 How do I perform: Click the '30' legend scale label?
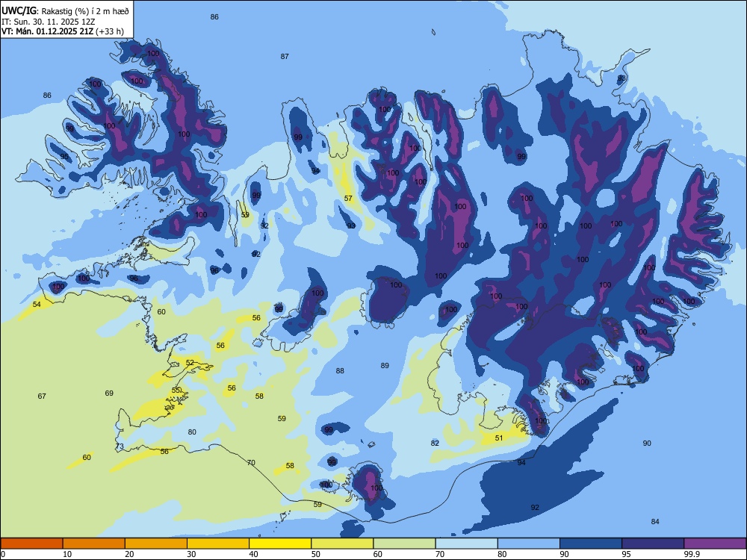coord(191,554)
